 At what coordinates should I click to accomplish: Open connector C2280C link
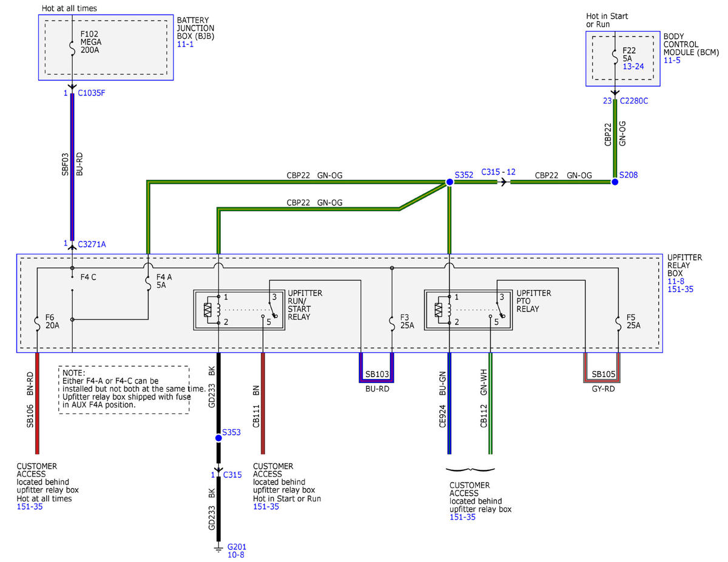635,101
